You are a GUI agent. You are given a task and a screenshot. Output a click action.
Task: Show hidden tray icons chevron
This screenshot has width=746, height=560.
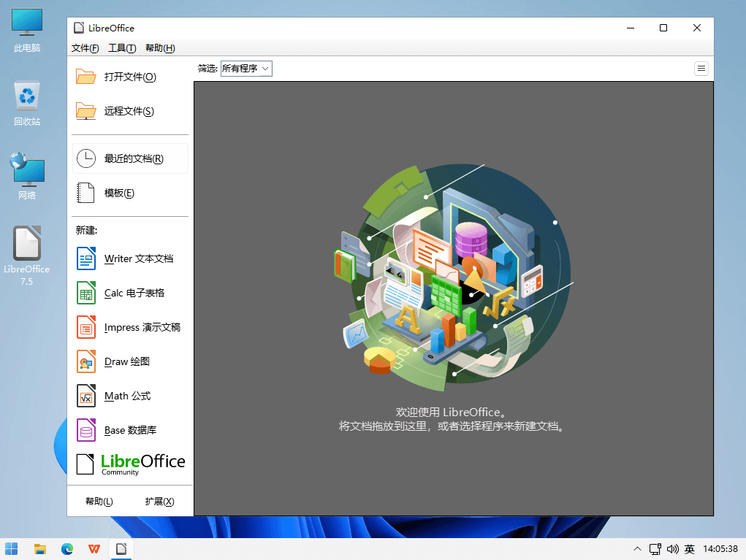click(x=638, y=549)
